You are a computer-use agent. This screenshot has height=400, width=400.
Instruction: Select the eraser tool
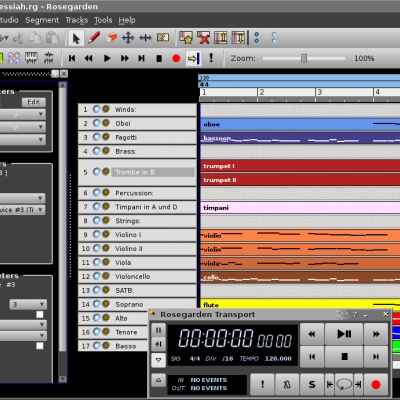(111, 38)
